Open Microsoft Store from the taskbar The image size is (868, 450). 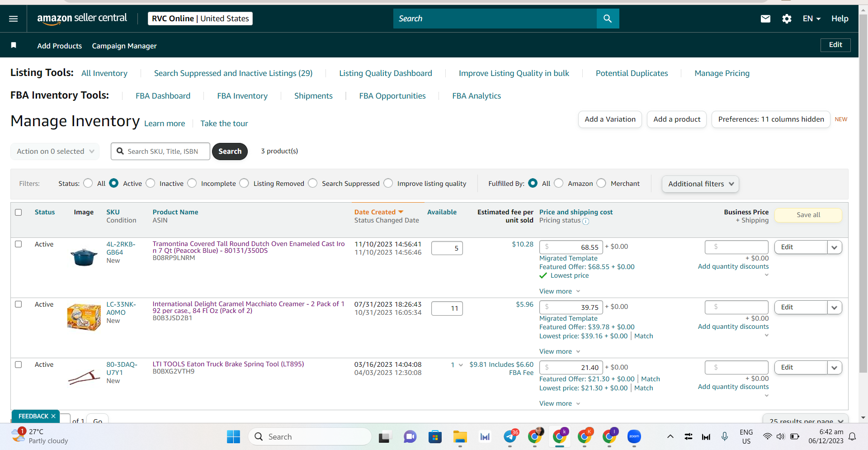[x=435, y=437]
